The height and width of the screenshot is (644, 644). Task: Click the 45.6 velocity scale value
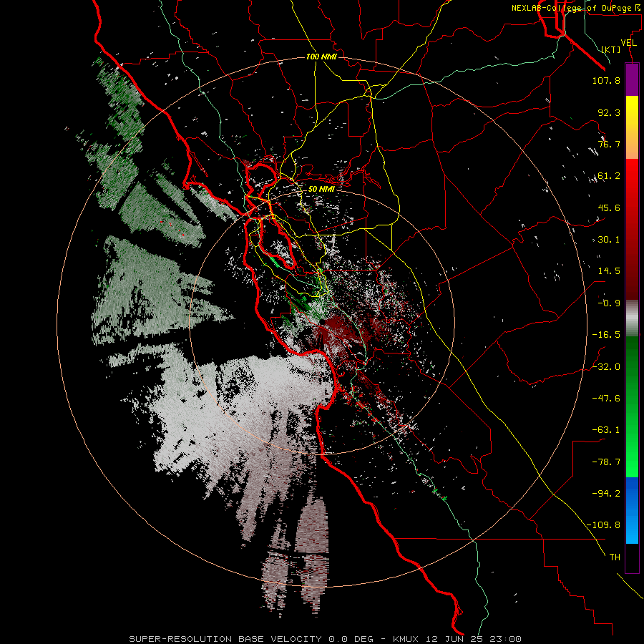point(609,208)
